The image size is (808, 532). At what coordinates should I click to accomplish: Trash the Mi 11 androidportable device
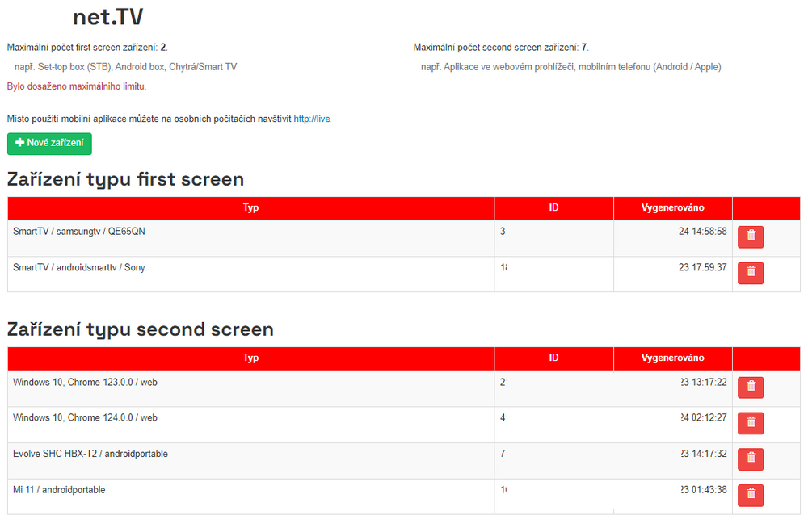[751, 495]
